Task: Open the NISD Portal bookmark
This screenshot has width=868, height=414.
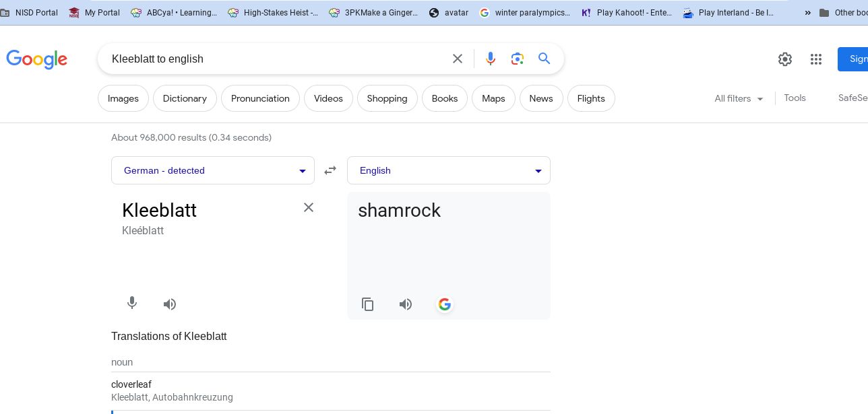Action: [x=30, y=13]
